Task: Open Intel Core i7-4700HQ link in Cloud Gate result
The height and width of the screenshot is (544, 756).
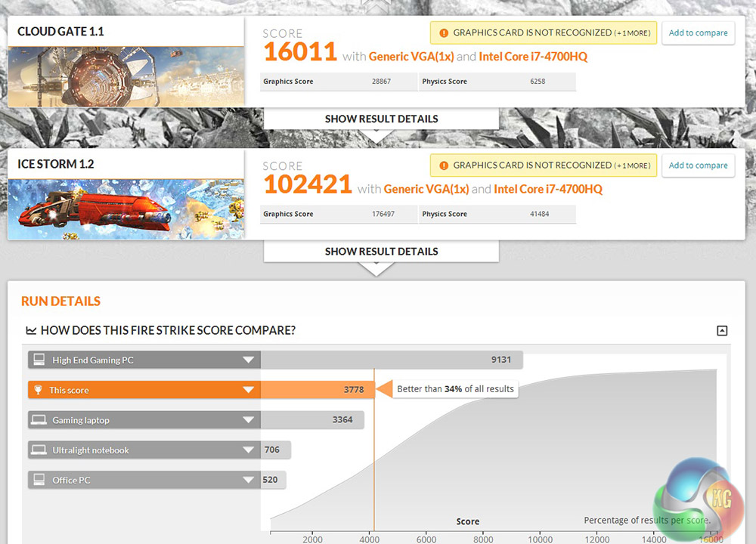Action: 533,57
